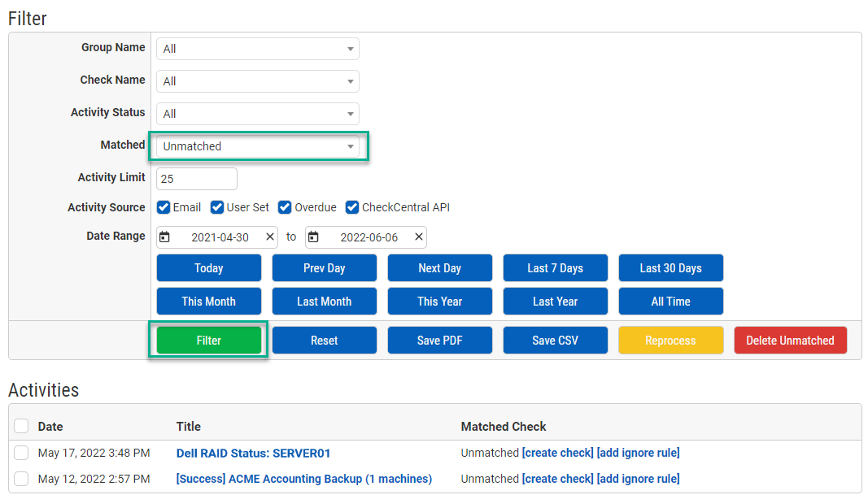This screenshot has height=495, width=868.
Task: Clear the 2021-04-30 start date with the X
Action: pos(269,237)
